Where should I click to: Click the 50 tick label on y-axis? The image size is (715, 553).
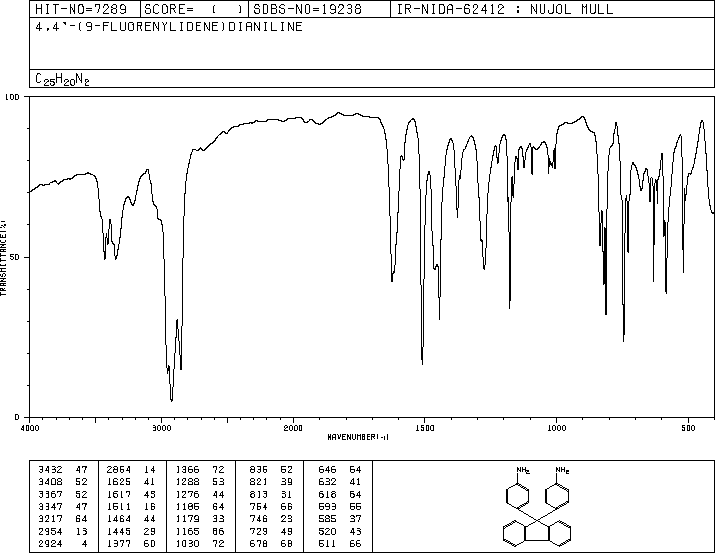pyautogui.click(x=15, y=257)
